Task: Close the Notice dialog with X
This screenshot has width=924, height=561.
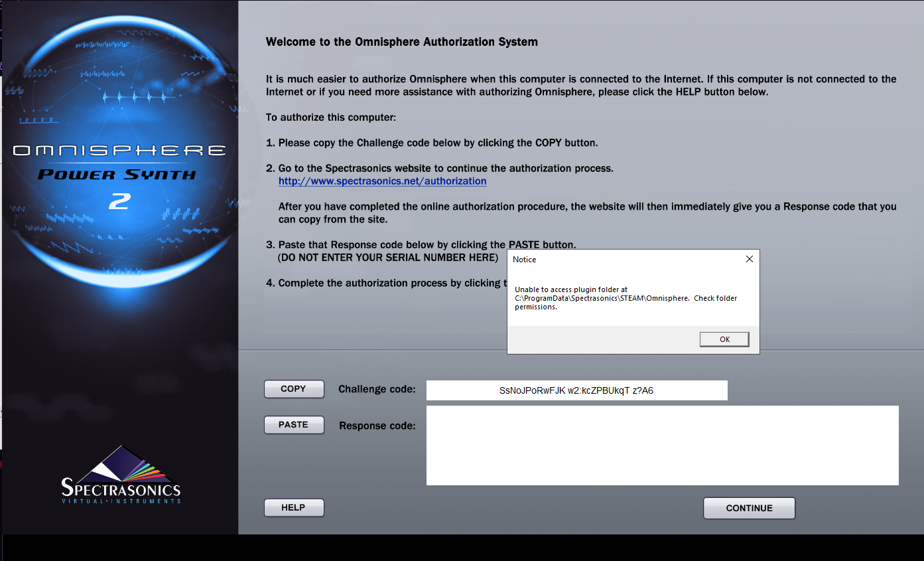Action: 749,259
